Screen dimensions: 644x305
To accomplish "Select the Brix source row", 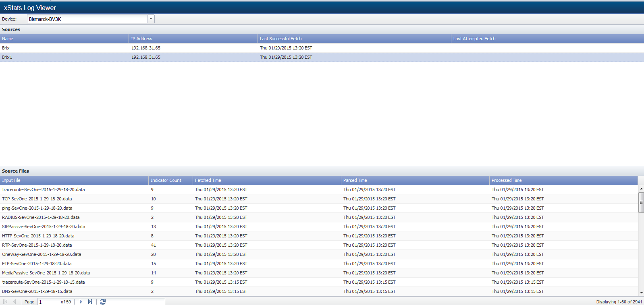I will click(322, 48).
